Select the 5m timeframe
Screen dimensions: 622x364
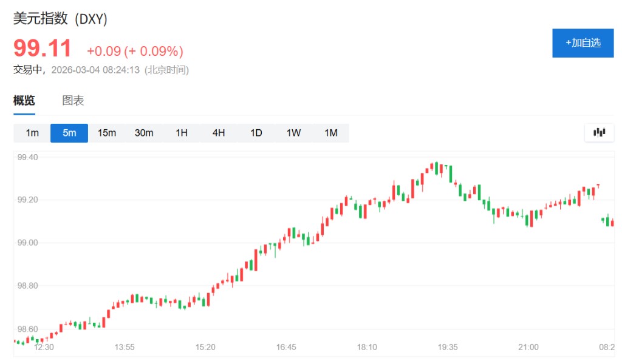69,133
